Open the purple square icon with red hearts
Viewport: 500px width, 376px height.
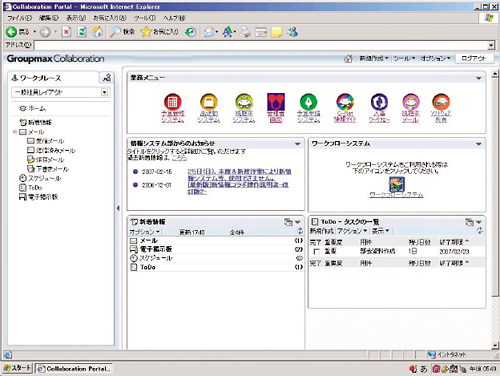click(276, 102)
